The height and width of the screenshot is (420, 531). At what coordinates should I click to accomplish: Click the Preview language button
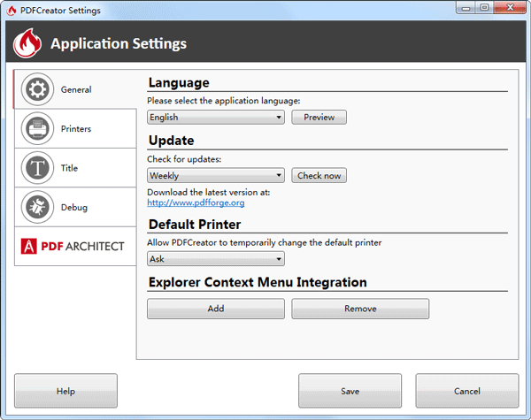click(x=319, y=117)
